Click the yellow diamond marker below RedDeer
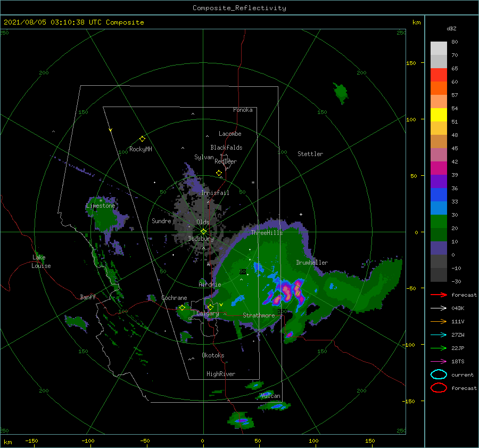 pos(219,173)
